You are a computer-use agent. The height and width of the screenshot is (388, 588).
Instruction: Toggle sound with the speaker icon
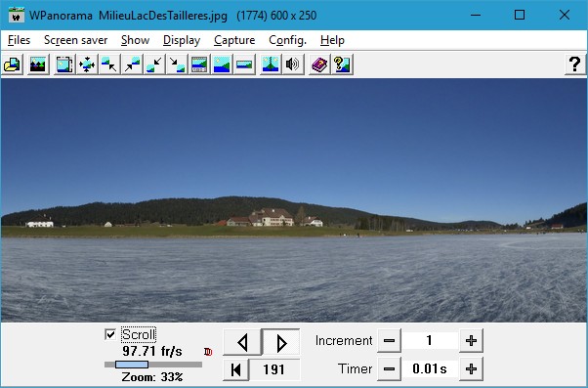coord(293,65)
